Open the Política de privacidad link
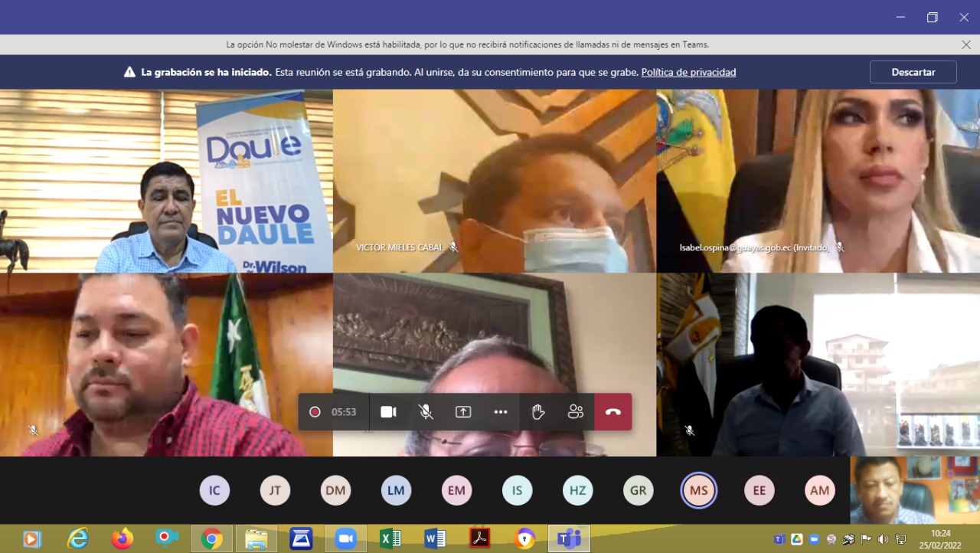The image size is (980, 553). [x=688, y=73]
